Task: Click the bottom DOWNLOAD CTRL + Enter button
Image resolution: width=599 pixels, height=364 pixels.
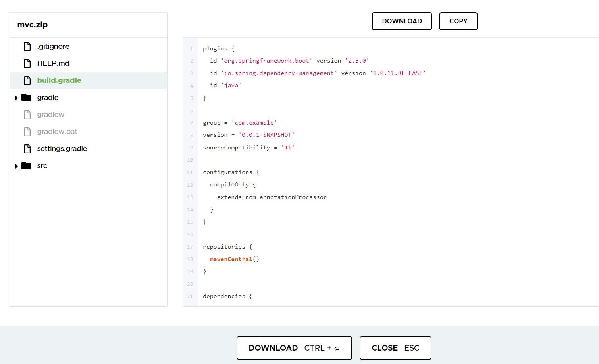Action: [x=294, y=348]
